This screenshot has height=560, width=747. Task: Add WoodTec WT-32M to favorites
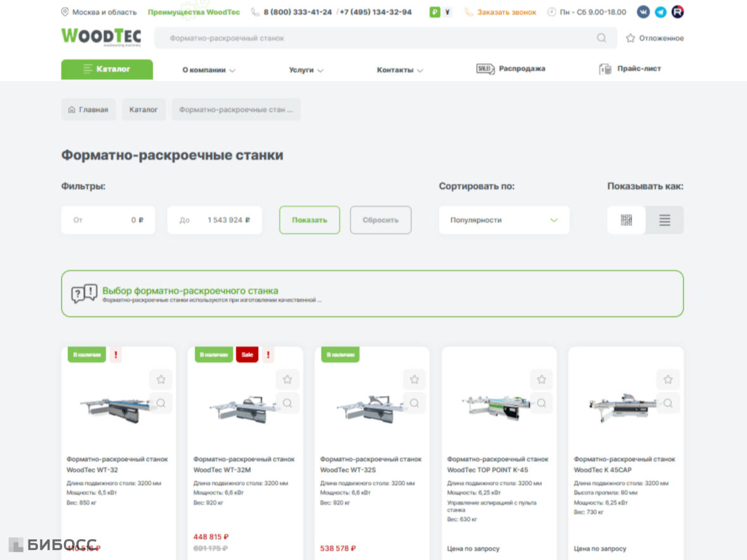click(x=287, y=380)
